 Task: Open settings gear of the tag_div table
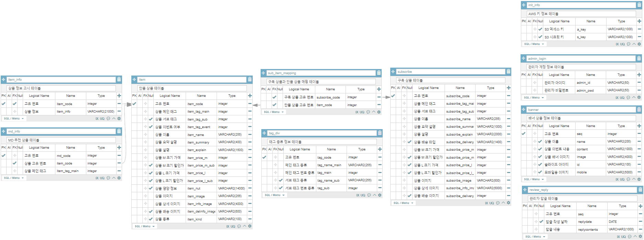point(380,195)
